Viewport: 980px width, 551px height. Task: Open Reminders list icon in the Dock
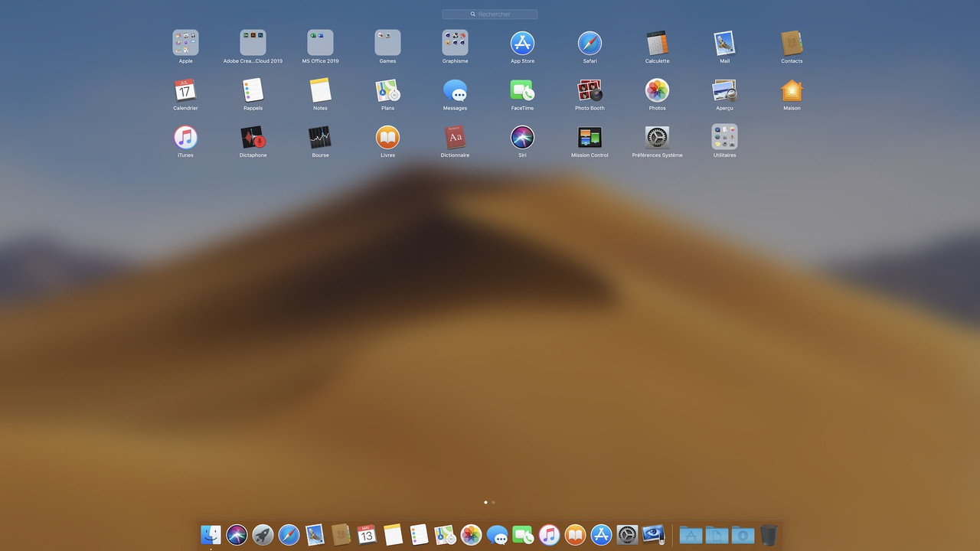point(419,534)
